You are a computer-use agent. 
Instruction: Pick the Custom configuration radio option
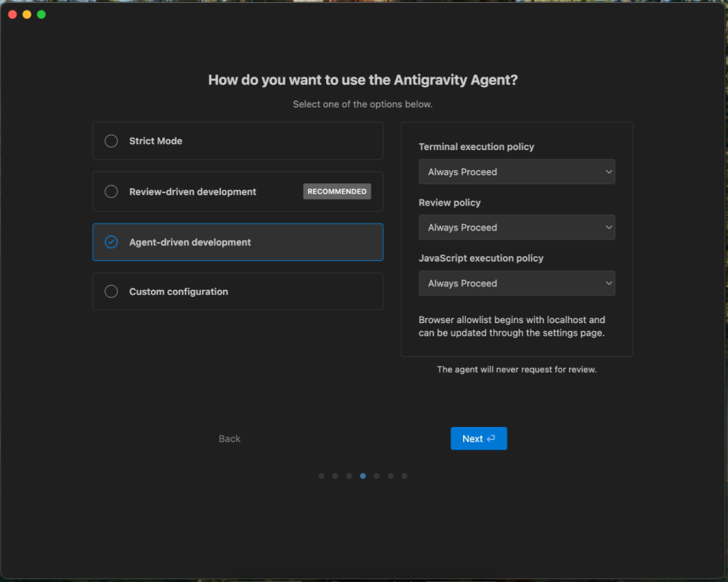[111, 291]
